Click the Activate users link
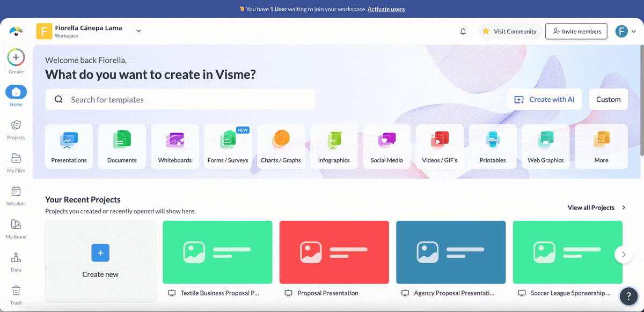The image size is (644, 312). tap(386, 9)
